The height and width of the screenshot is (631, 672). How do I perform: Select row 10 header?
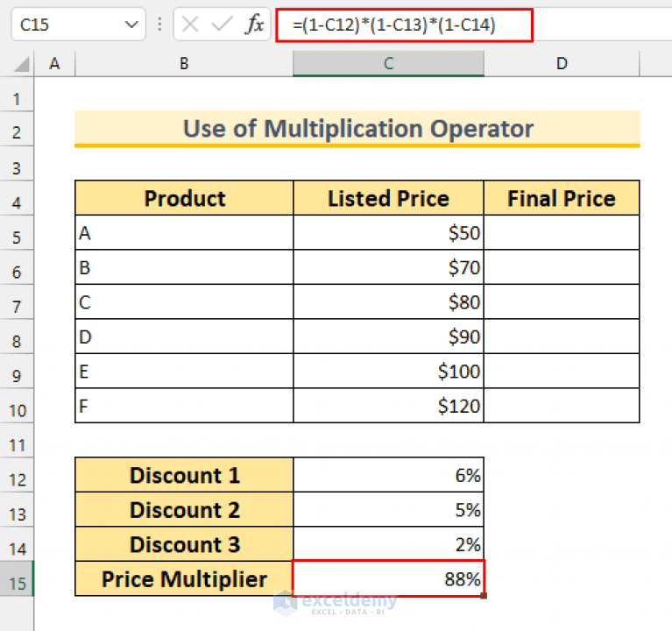(17, 406)
